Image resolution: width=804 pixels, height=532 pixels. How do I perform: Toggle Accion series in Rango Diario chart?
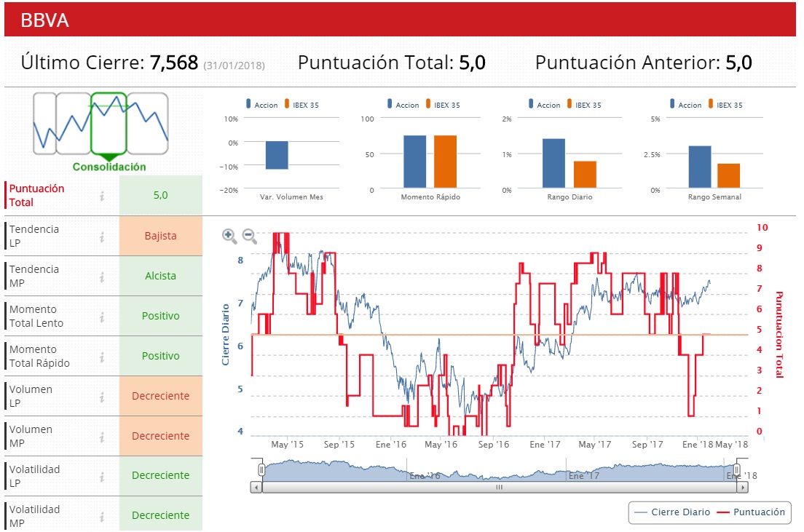pyautogui.click(x=544, y=105)
